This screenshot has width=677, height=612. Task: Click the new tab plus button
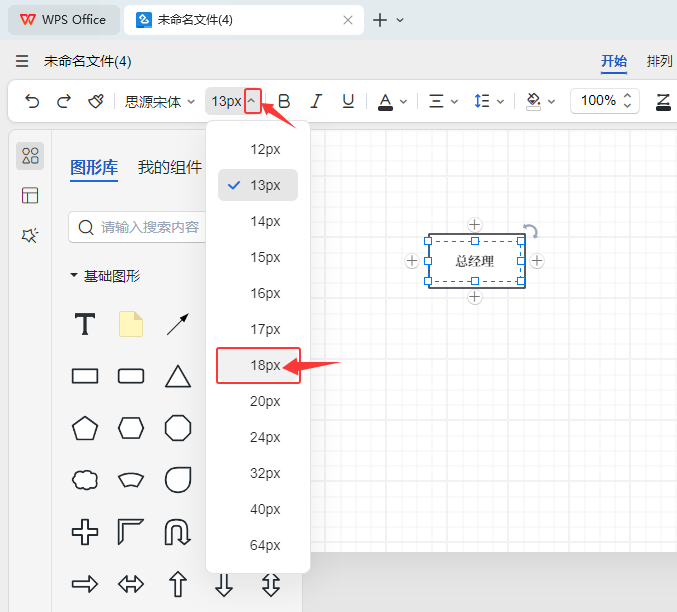[x=380, y=20]
